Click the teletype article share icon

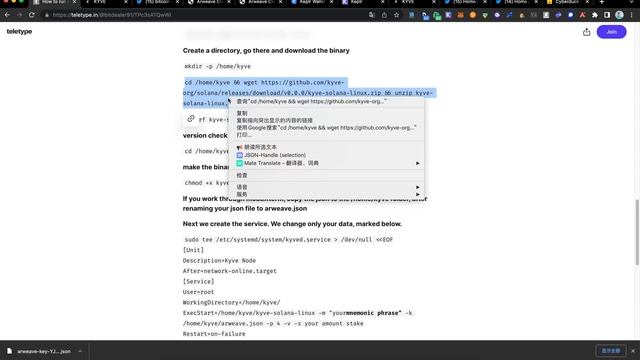(587, 32)
